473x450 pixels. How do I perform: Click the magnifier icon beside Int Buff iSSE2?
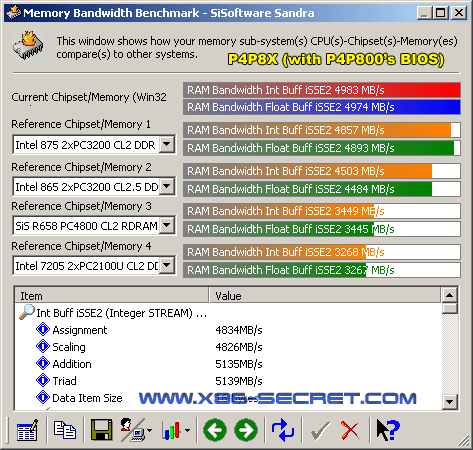click(x=27, y=312)
